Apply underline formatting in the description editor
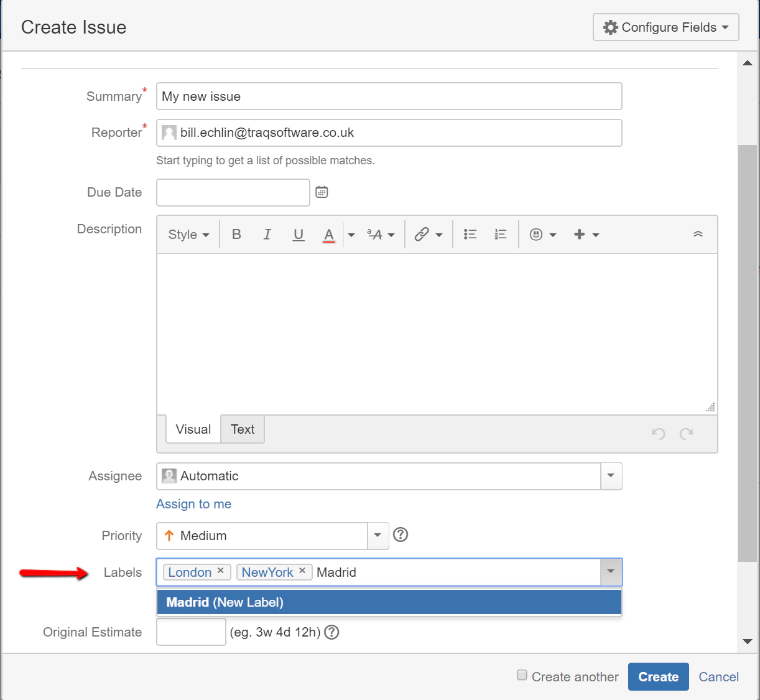The image size is (760, 700). 299,235
